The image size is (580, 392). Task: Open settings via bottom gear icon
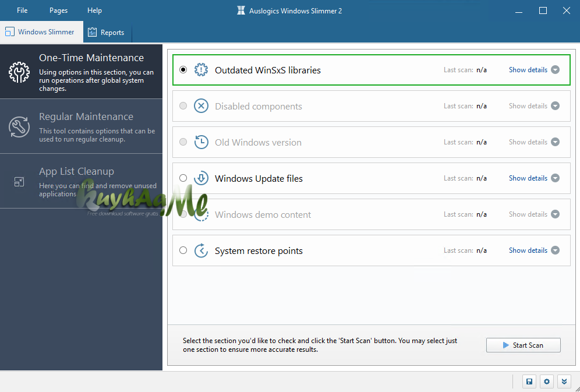click(x=547, y=382)
